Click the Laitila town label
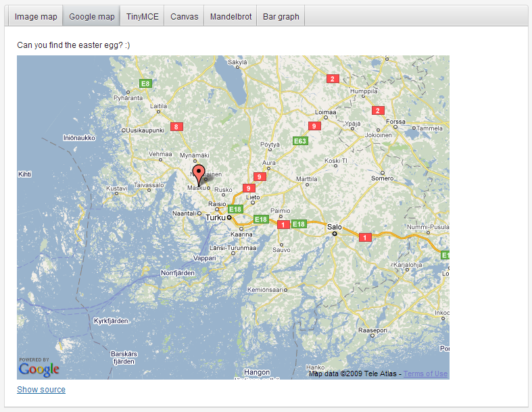532x412 pixels. (158, 106)
